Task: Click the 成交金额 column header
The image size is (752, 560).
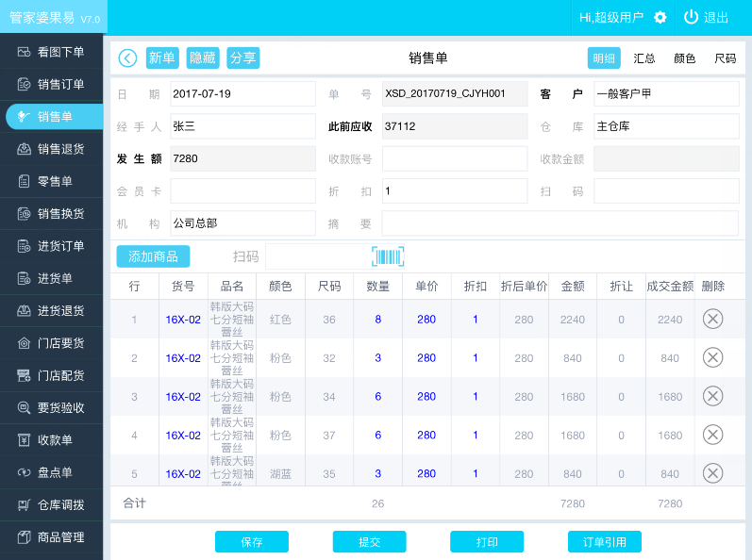Action: pos(670,287)
